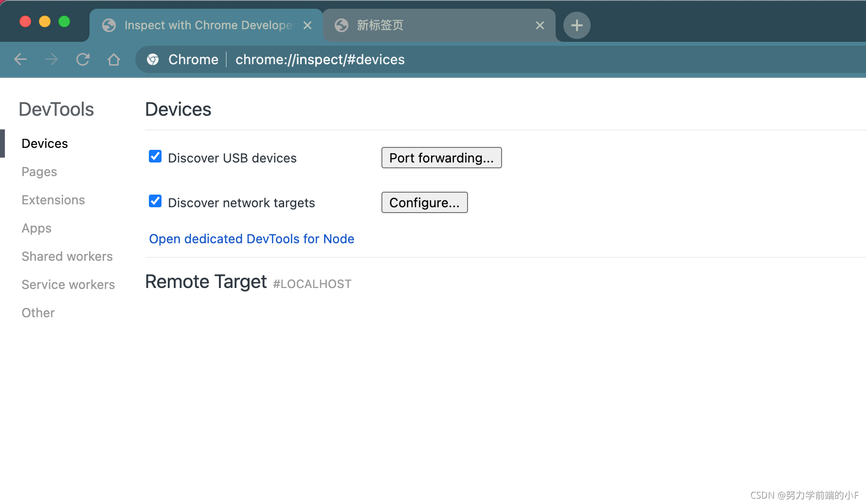Viewport: 866px width, 504px height.
Task: Uncheck Discover USB devices checkbox
Action: click(x=155, y=156)
